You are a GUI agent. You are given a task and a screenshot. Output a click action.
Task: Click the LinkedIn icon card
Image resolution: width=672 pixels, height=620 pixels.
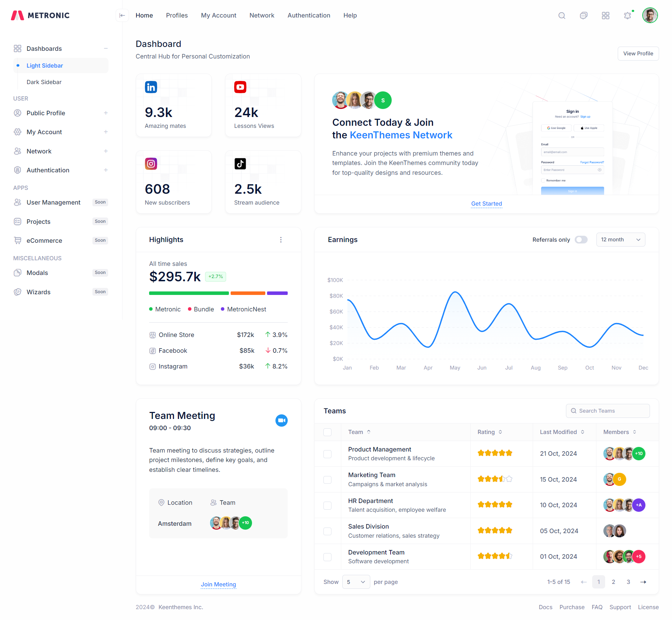(x=151, y=87)
